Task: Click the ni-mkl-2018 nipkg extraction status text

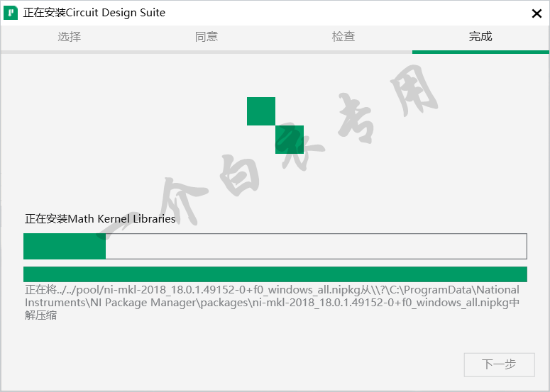Action: click(x=272, y=303)
